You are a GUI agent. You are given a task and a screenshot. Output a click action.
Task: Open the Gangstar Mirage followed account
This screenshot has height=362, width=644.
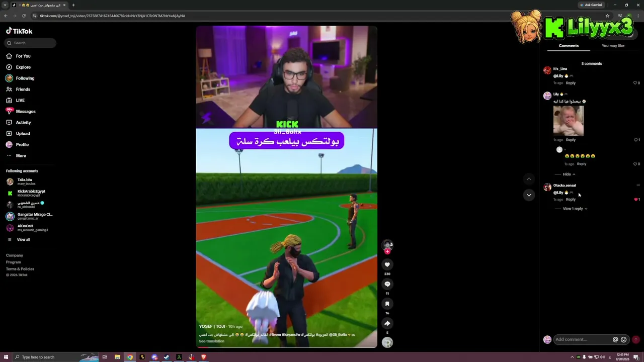pos(29,216)
